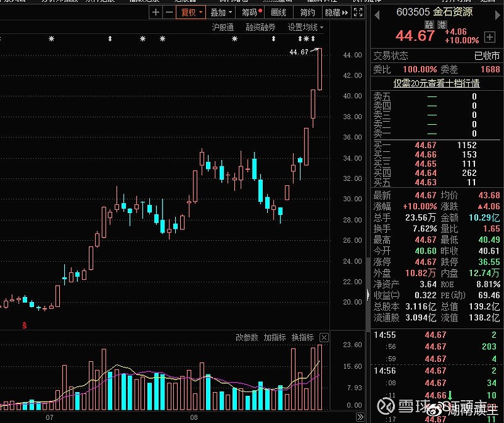Click the 最低 40.49 value
The height and width of the screenshot is (423, 504).
pyautogui.click(x=489, y=240)
